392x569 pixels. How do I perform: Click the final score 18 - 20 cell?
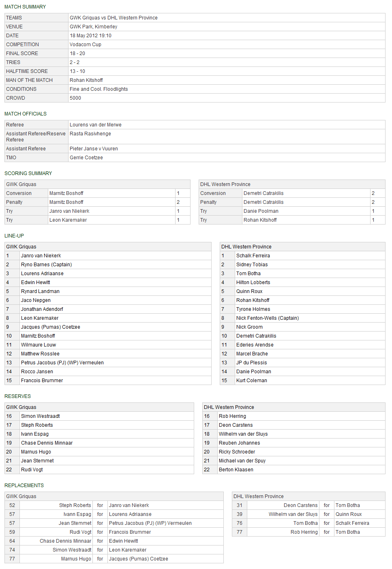tap(77, 53)
